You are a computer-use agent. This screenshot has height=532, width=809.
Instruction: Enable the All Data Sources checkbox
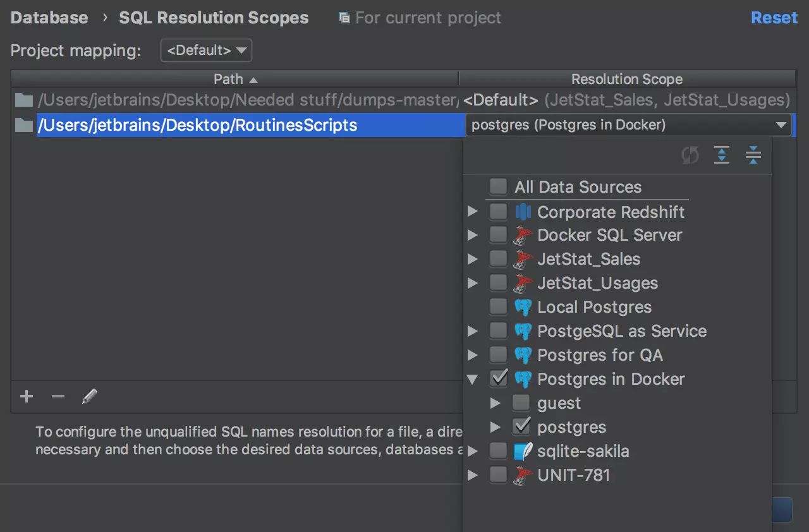coord(499,187)
